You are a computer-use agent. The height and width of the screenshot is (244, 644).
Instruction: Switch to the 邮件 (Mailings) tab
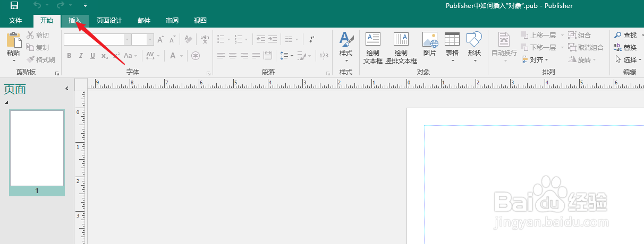[144, 21]
